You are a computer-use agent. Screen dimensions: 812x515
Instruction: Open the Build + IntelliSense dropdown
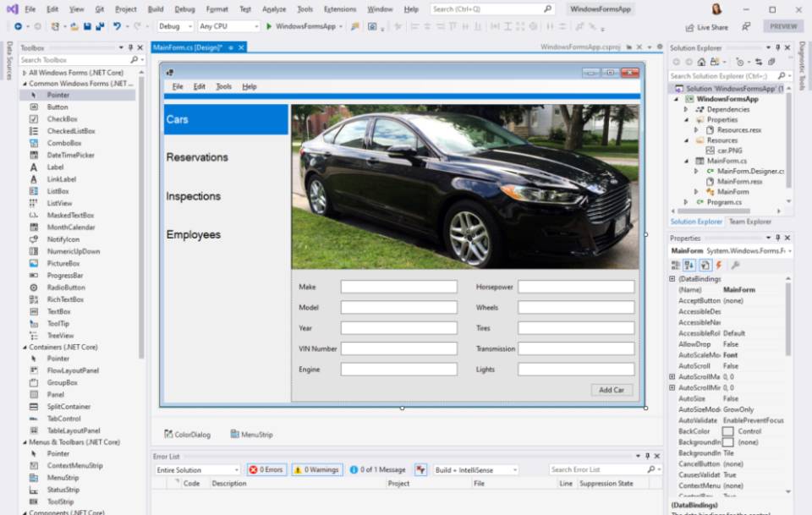475,470
